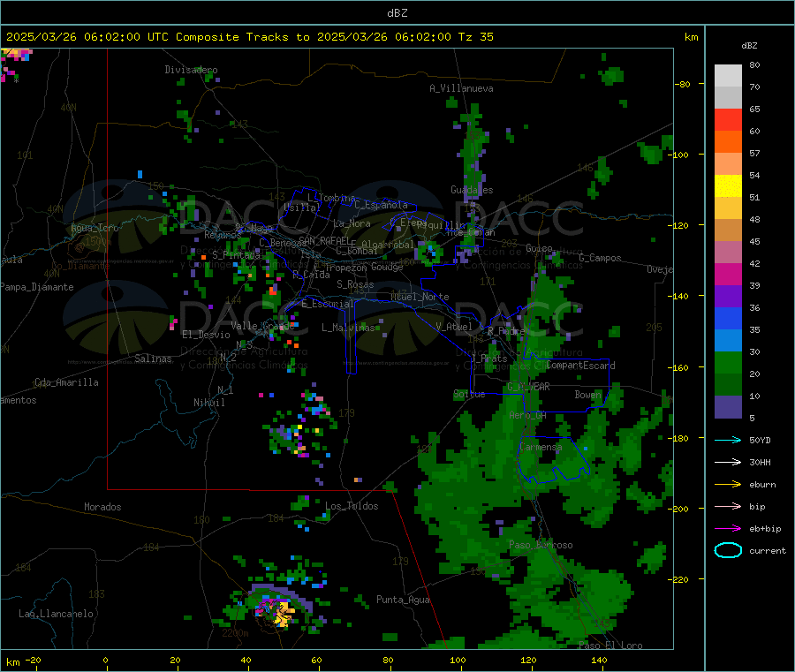The image size is (795, 672).
Task: Click the 'Paso_El_Loro' map label
Action: [610, 646]
